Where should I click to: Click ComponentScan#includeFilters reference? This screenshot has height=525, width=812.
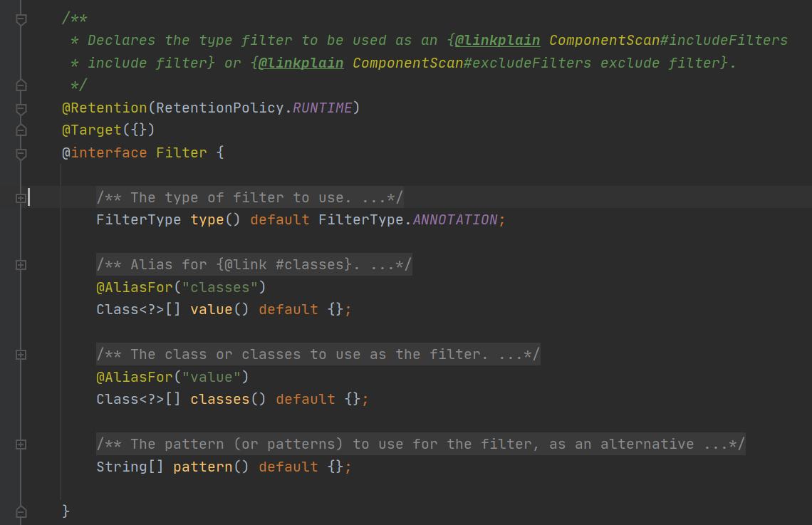pyautogui.click(x=669, y=41)
